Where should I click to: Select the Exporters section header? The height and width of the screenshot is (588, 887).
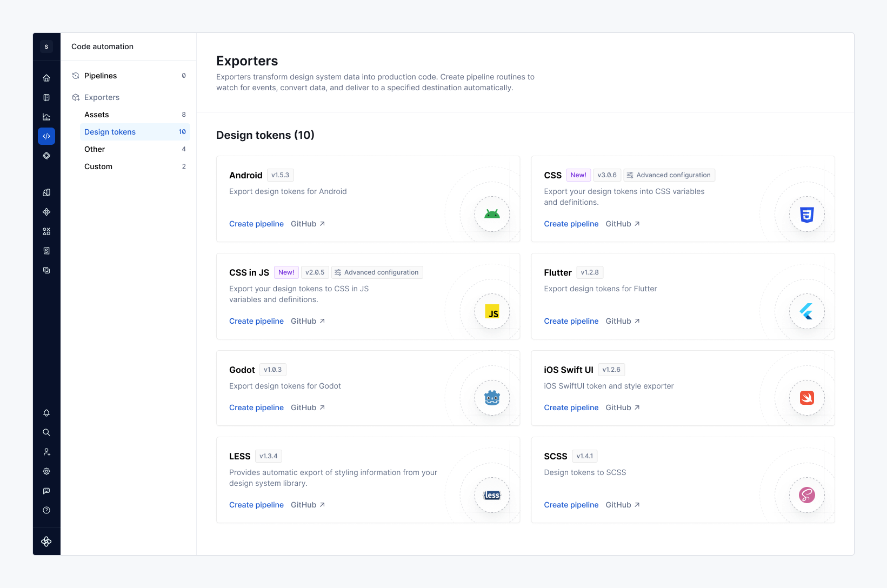pos(129,97)
